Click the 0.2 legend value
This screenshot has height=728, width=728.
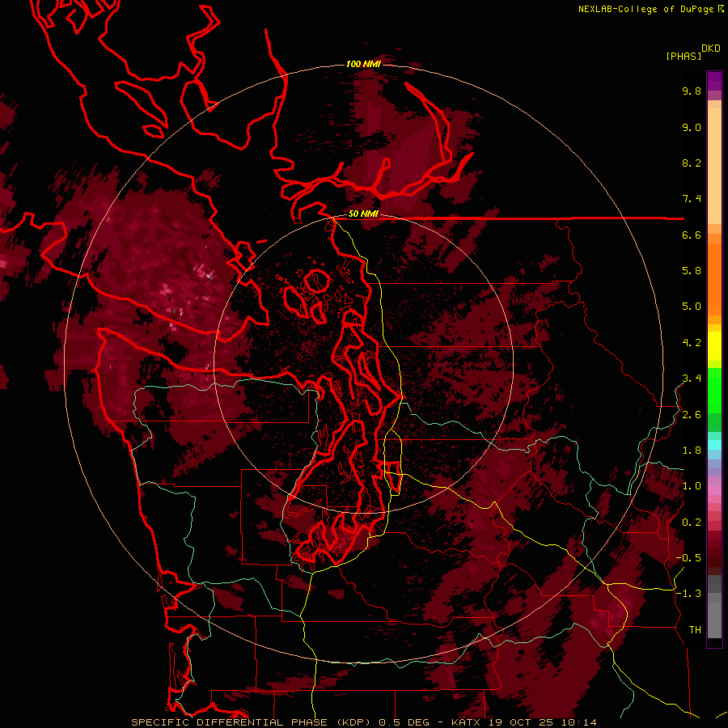point(692,523)
